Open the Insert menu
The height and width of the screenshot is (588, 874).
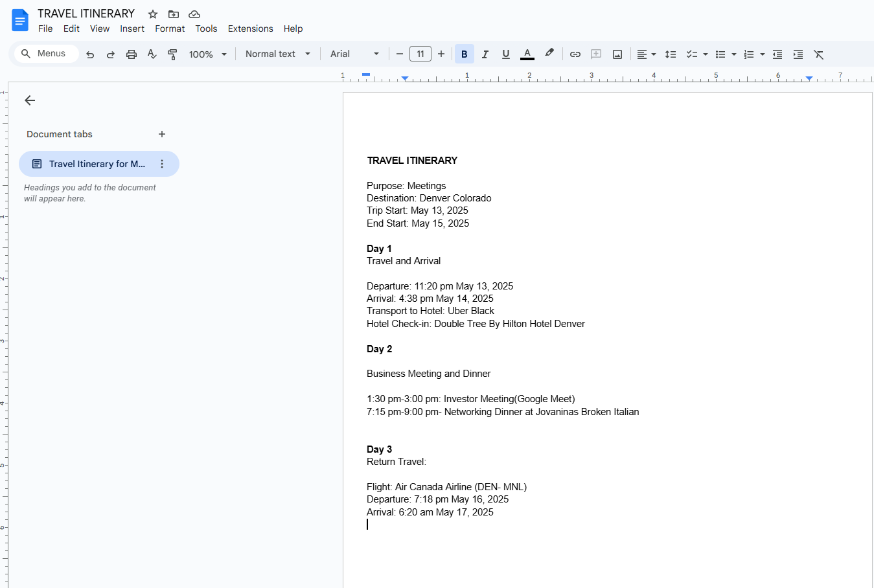click(x=132, y=28)
